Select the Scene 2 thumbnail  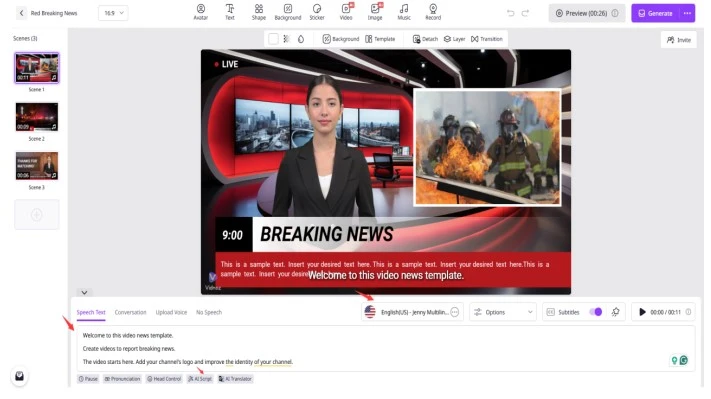pos(37,117)
